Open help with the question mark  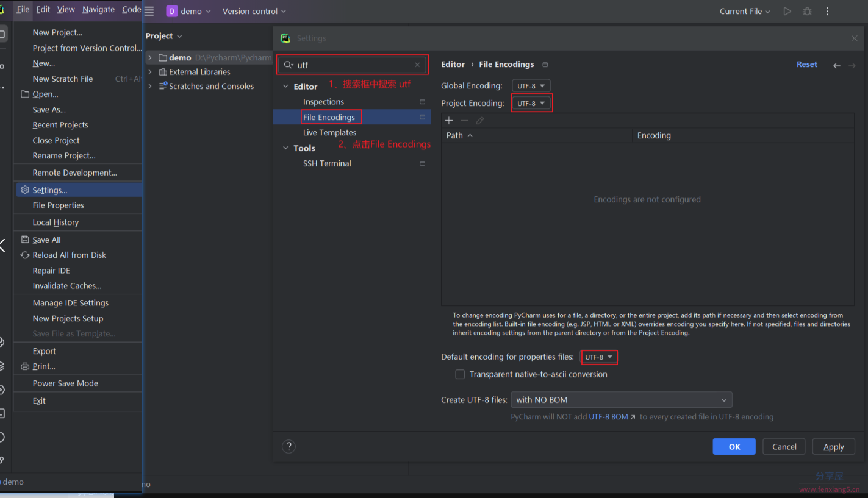pos(289,446)
